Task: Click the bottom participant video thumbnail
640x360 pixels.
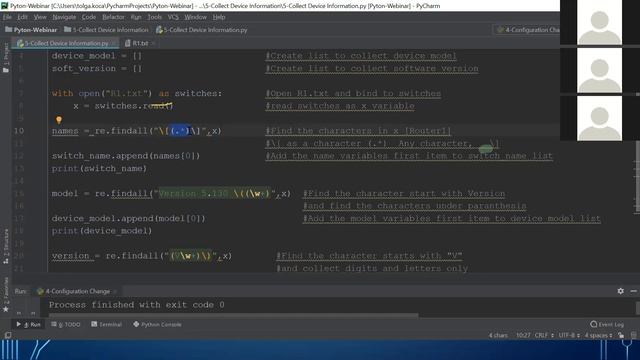Action: point(599,118)
